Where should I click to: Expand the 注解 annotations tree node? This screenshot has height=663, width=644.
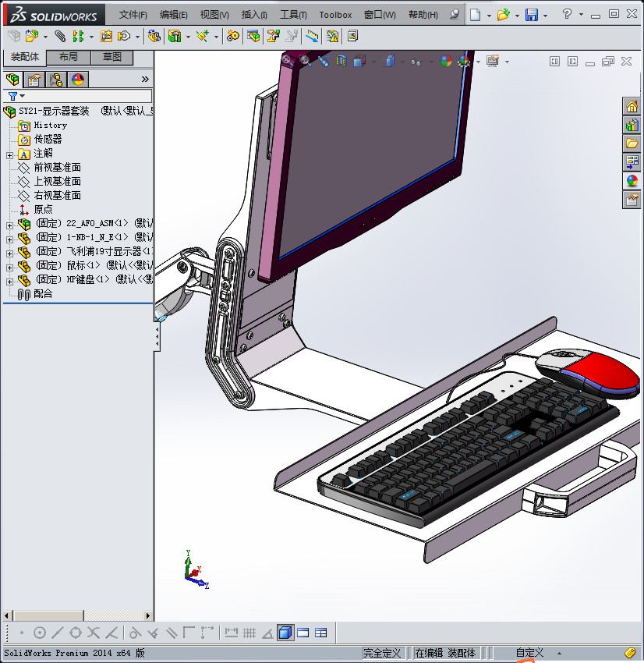coord(9,155)
